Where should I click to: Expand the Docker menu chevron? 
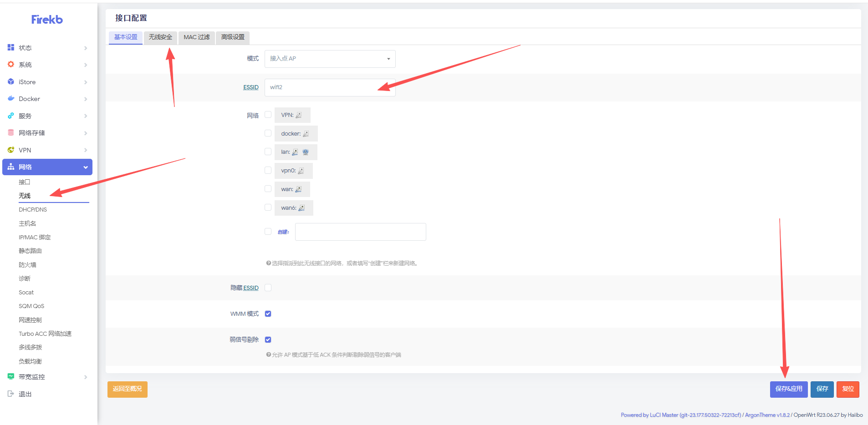coord(86,99)
